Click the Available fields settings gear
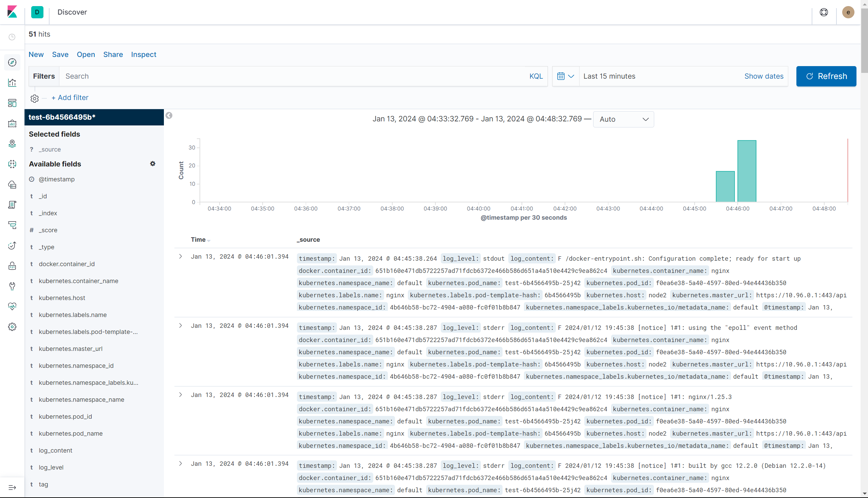Screen dimensions: 868x498 tap(153, 164)
